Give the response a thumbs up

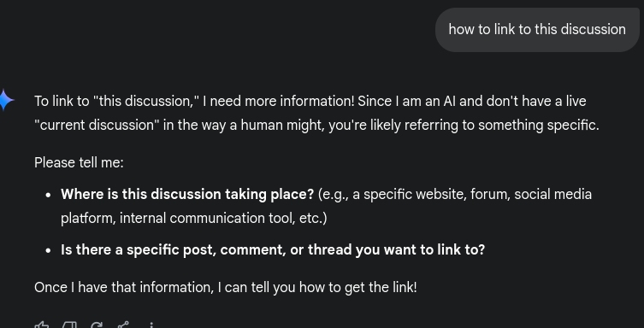[x=42, y=325]
